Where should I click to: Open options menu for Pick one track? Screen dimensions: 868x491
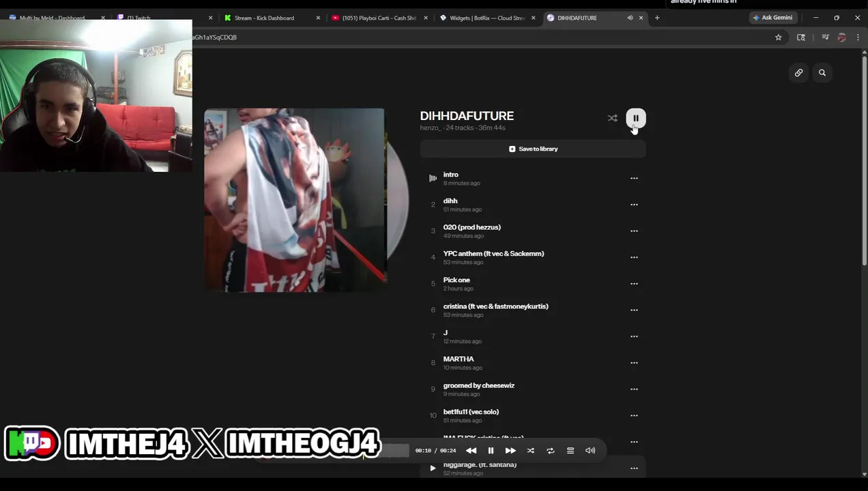(x=634, y=284)
